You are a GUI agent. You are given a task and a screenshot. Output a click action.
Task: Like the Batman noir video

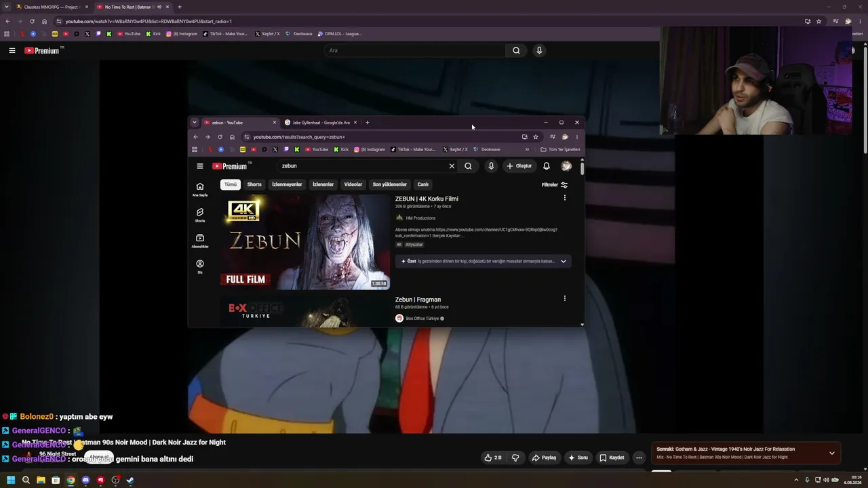[x=493, y=457]
